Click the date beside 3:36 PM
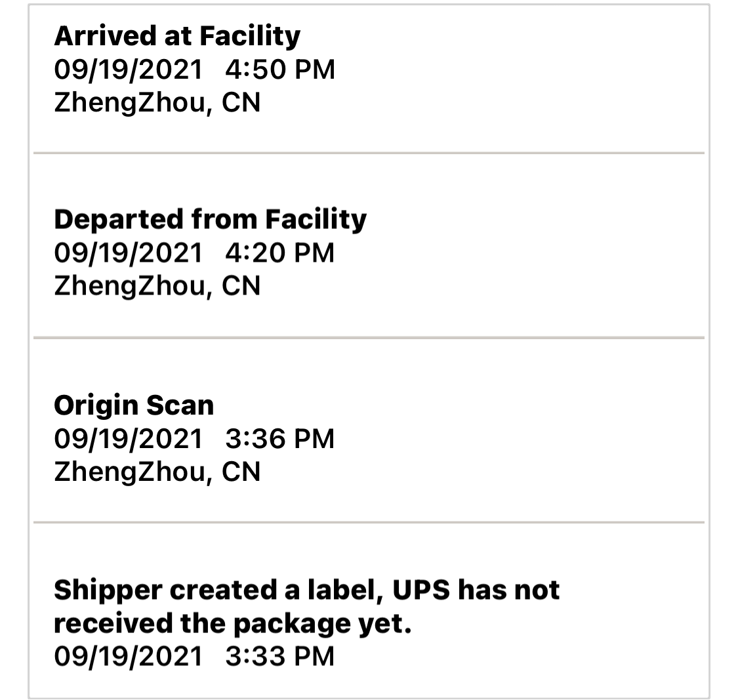The width and height of the screenshot is (738, 700). (x=129, y=439)
